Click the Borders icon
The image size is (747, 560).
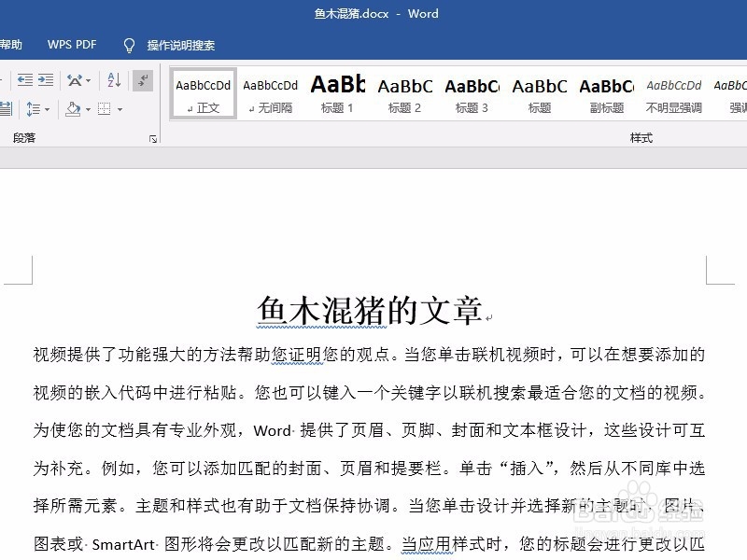104,107
